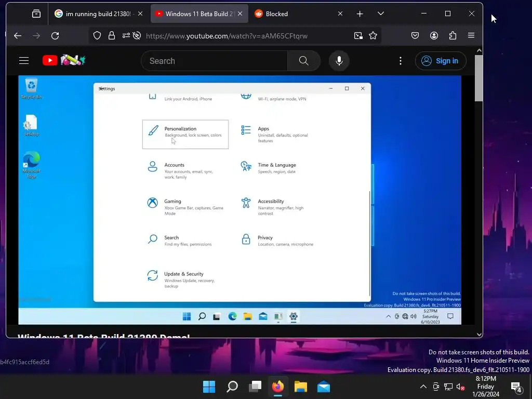
Task: Click the scrollbar down arrow in Firefox
Action: pos(478,334)
